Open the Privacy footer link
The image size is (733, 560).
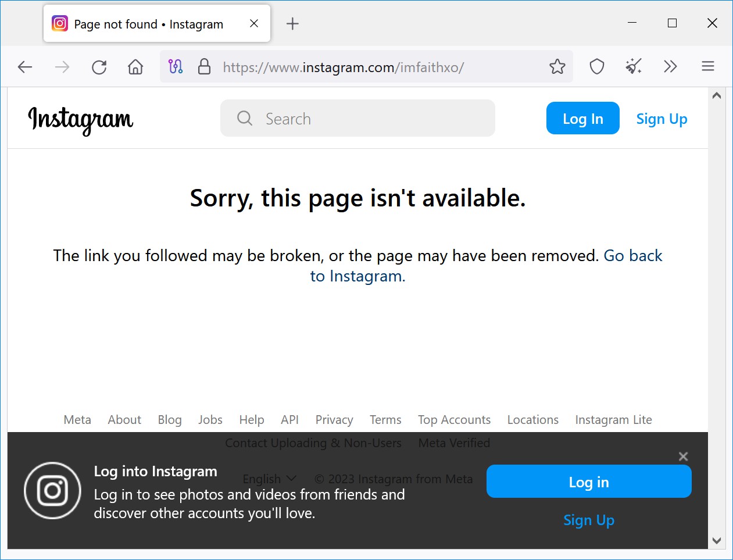tap(334, 420)
